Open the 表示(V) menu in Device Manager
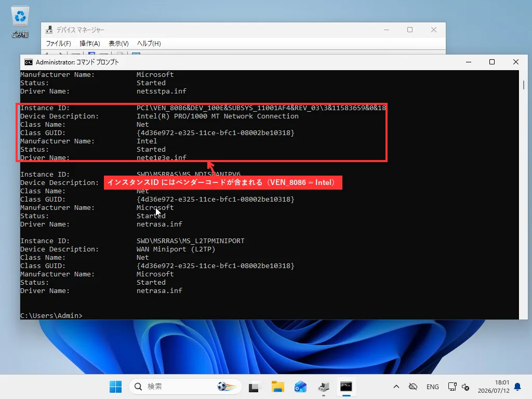 click(x=118, y=44)
